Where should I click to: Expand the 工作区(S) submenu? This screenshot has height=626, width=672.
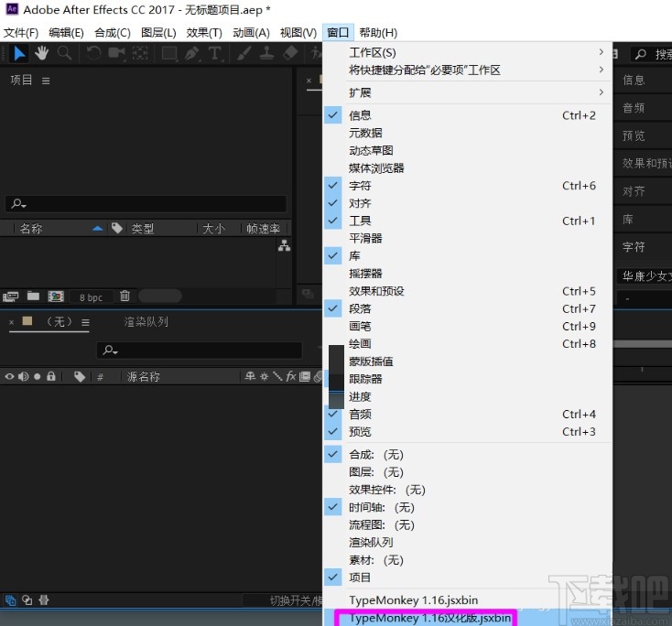[x=468, y=53]
